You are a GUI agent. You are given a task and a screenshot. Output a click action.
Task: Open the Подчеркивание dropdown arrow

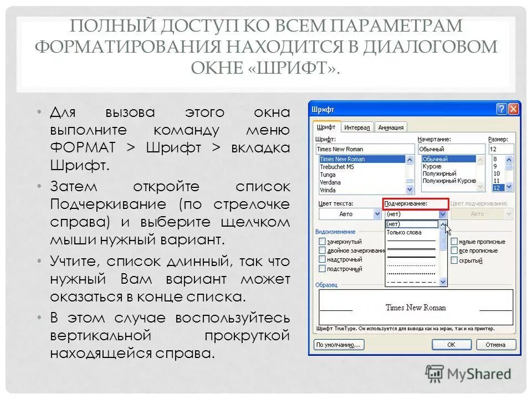(442, 214)
